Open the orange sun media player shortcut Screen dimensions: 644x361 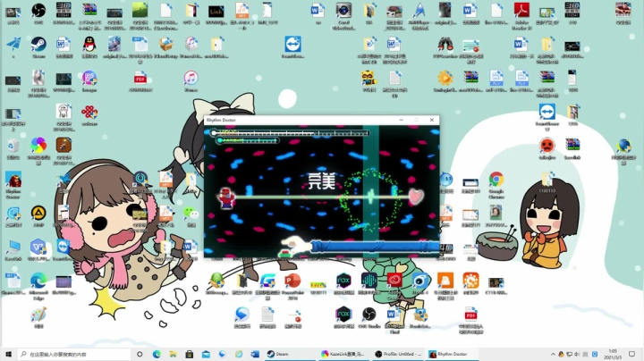(445, 79)
